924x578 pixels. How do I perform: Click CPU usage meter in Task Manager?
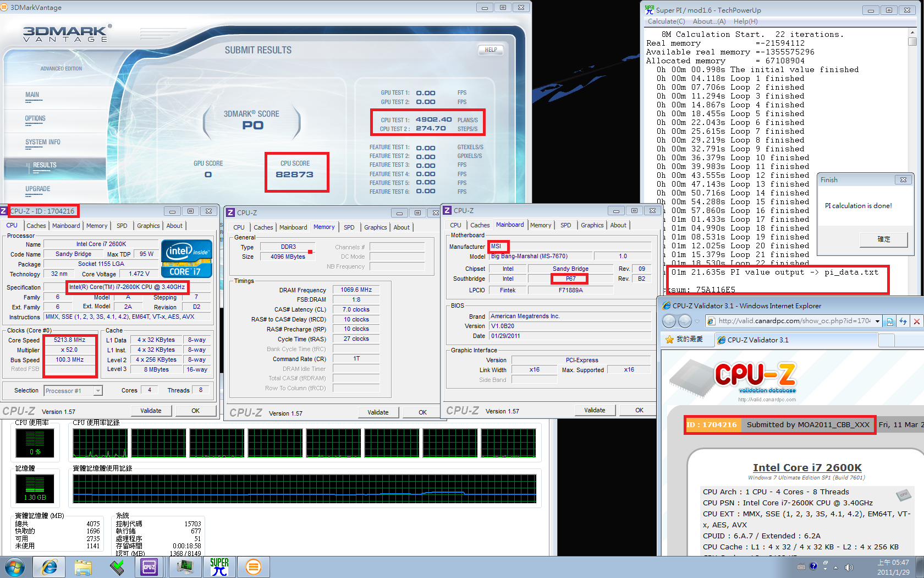coord(35,443)
